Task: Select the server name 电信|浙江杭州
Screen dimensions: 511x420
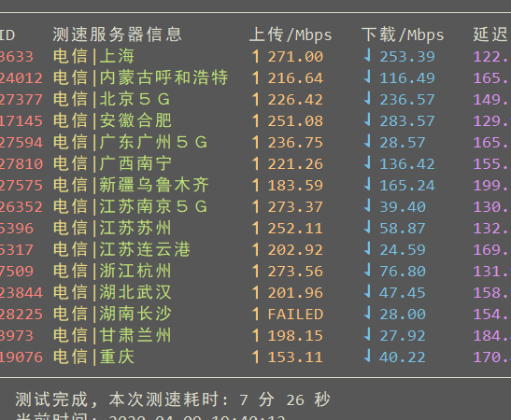Action: (112, 272)
